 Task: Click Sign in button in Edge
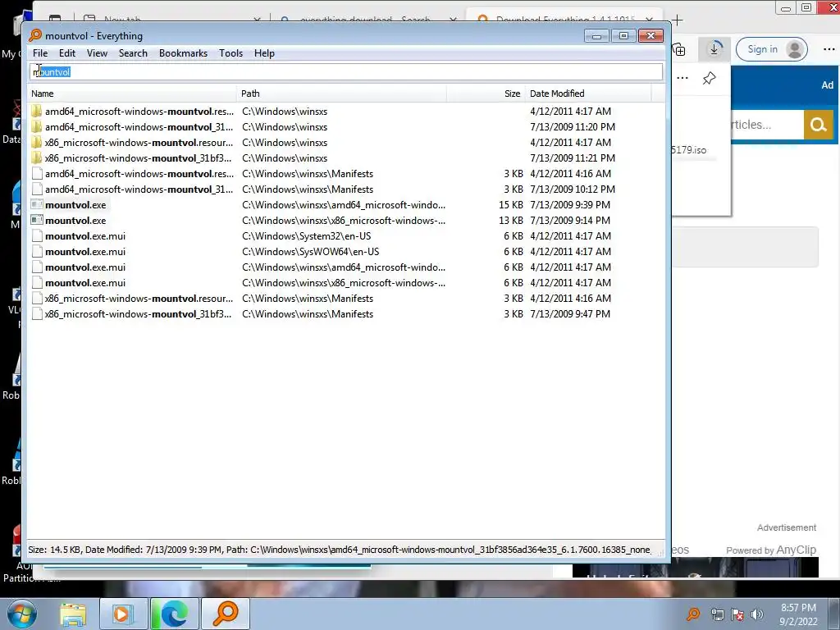pyautogui.click(x=771, y=49)
